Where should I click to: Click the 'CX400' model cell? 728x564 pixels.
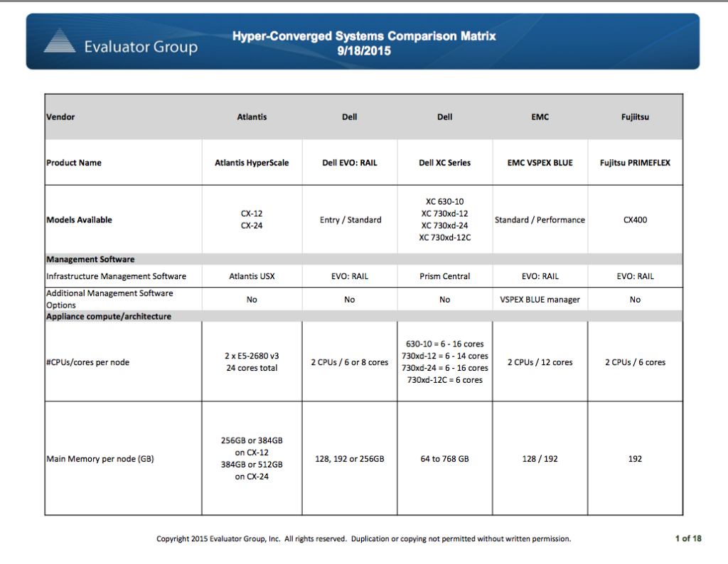pos(635,220)
